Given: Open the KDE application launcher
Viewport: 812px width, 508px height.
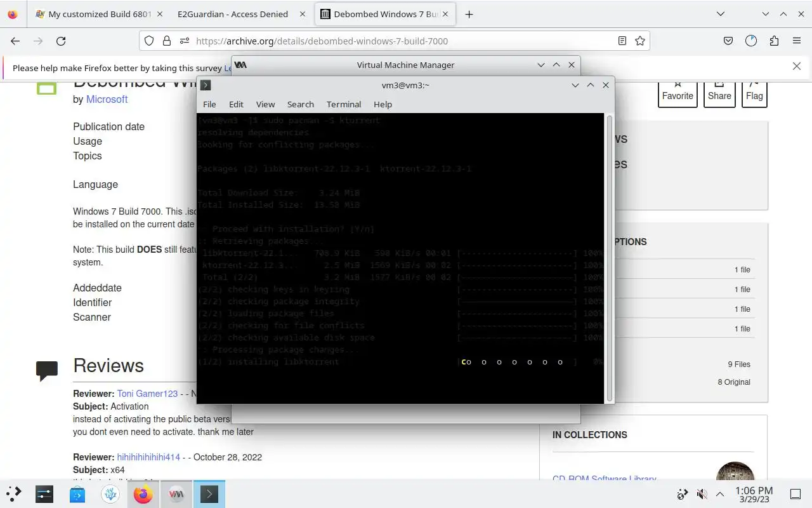Looking at the screenshot, I should pyautogui.click(x=14, y=493).
